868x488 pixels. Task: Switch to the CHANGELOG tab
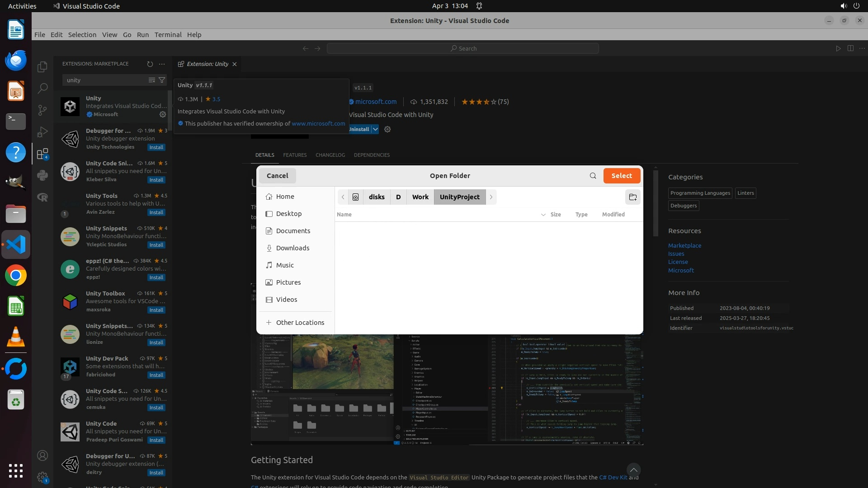coord(330,155)
